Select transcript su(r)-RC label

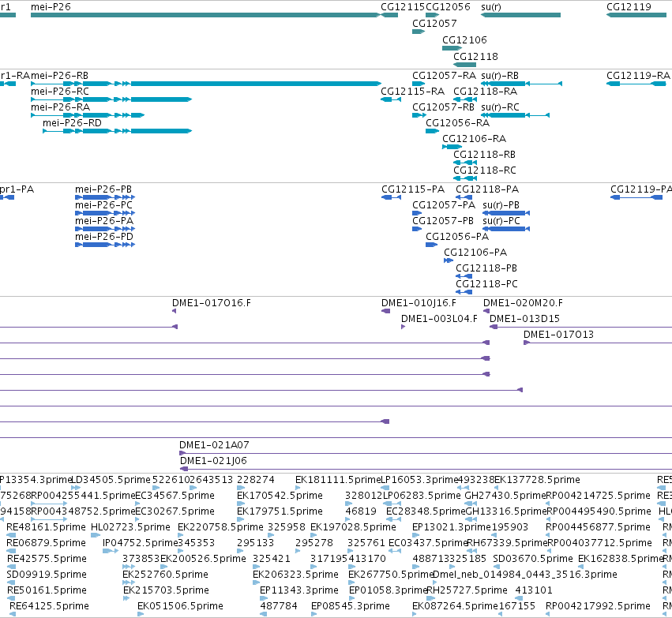coord(500,107)
